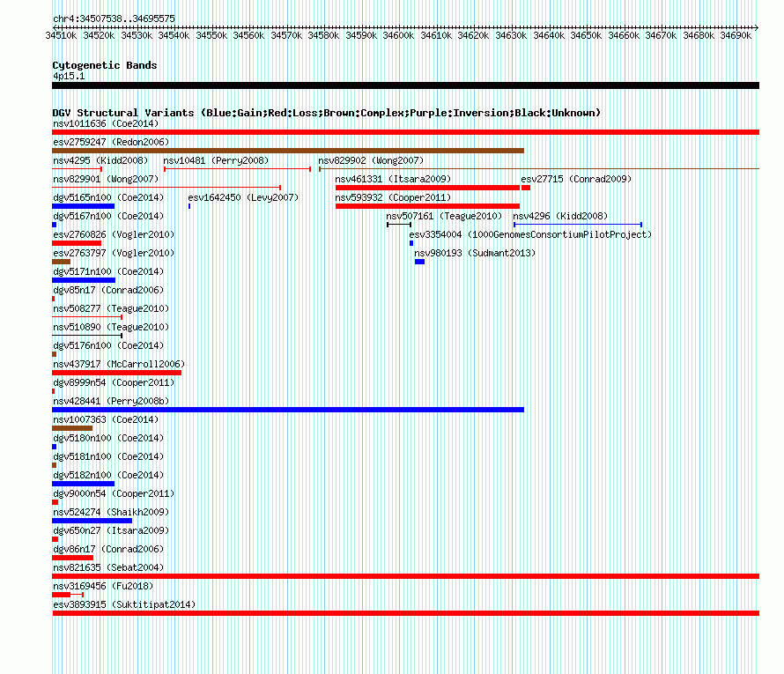This screenshot has width=784, height=674.
Task: Open variant esv3893915 (Suktitipat2014) label
Action: (124, 604)
